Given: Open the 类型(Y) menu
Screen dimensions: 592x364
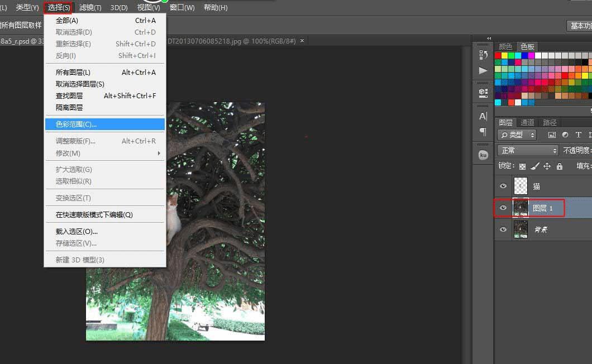Looking at the screenshot, I should (x=27, y=8).
